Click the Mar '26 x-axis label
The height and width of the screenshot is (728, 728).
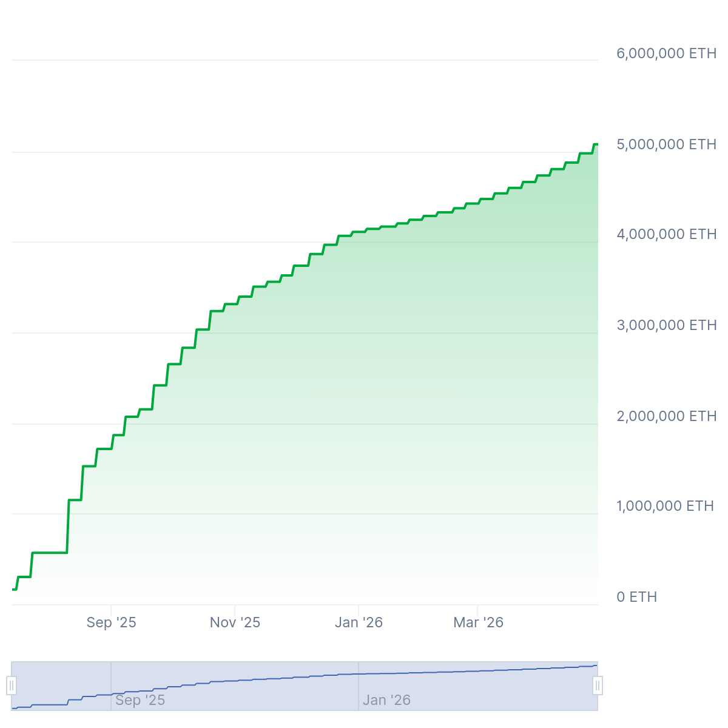(x=478, y=622)
